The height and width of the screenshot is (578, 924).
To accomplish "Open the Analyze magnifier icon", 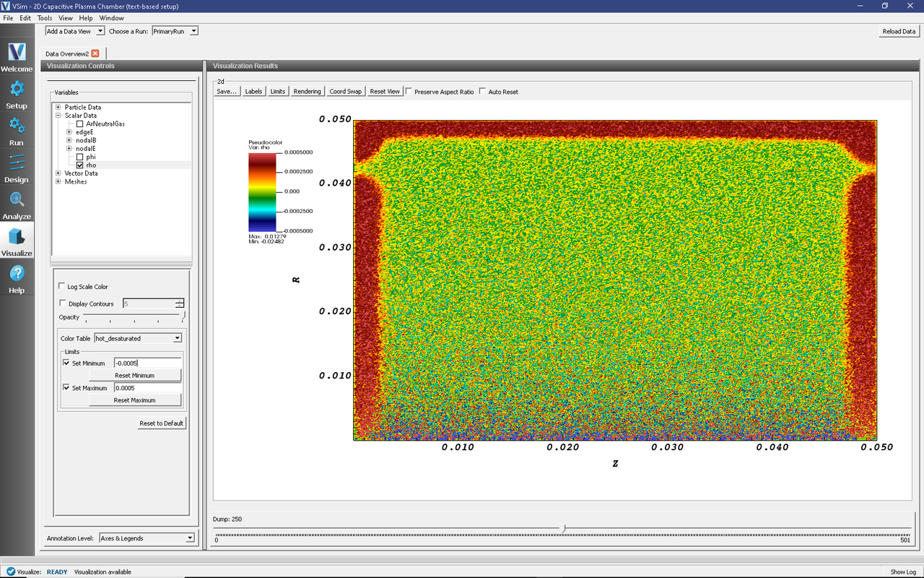I will point(17,199).
